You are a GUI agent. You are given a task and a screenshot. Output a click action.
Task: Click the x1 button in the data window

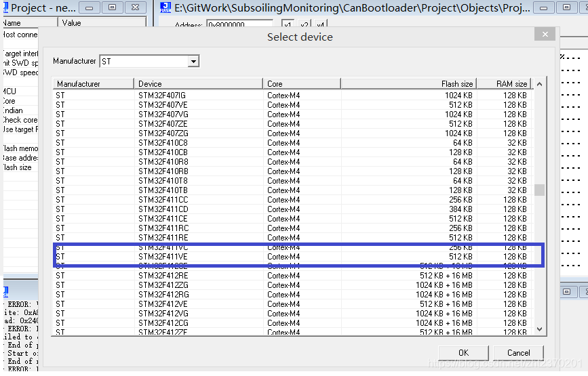pos(288,24)
